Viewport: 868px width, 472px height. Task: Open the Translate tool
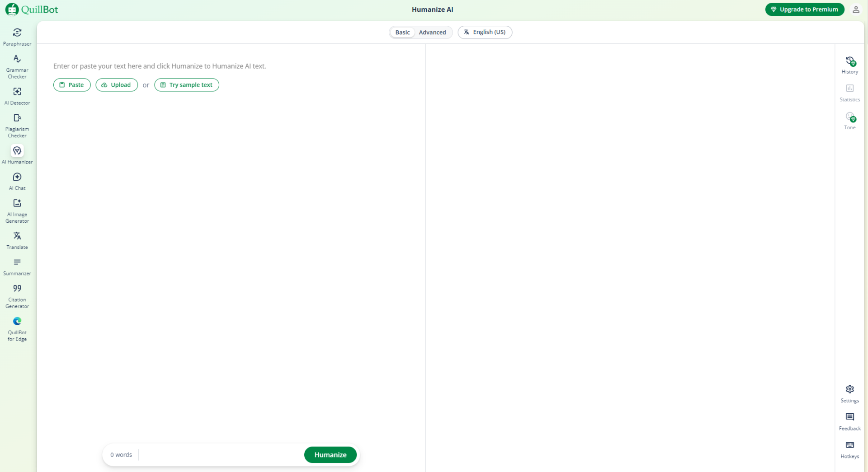[x=17, y=240]
